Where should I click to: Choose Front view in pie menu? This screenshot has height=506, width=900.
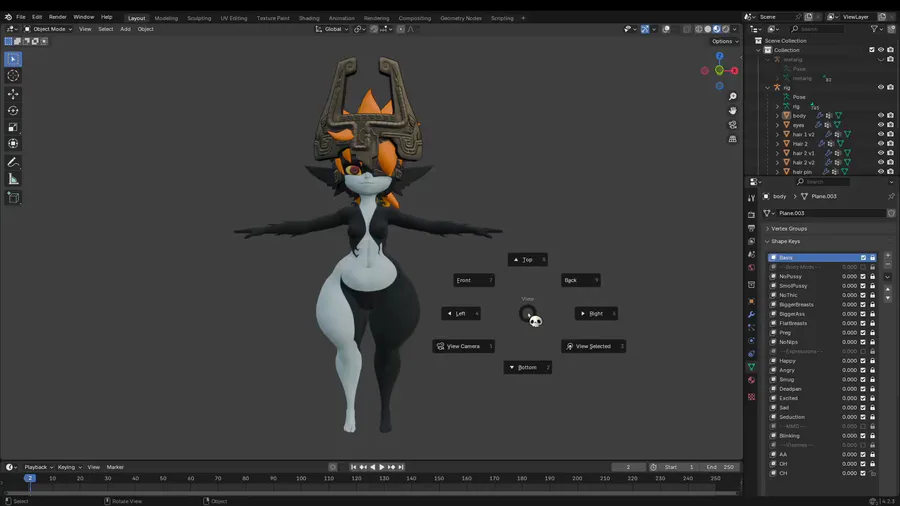click(474, 280)
